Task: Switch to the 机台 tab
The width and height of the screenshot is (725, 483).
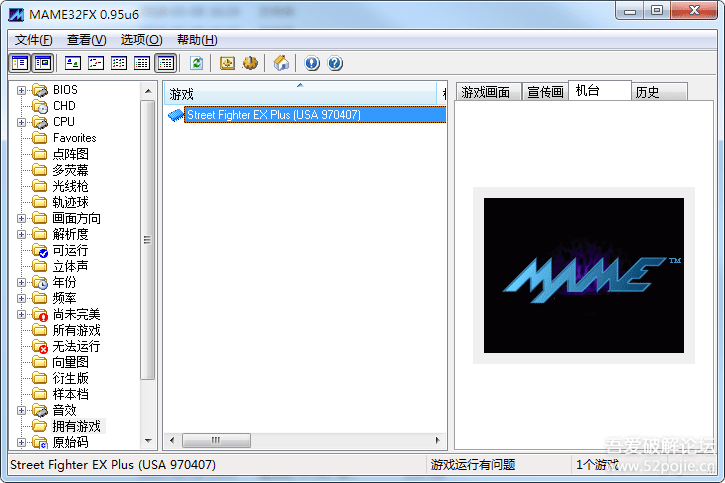Action: [600, 90]
